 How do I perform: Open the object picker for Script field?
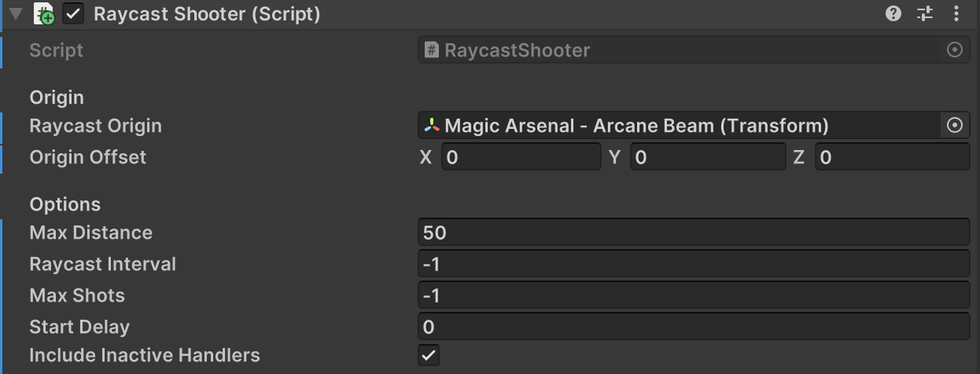955,50
